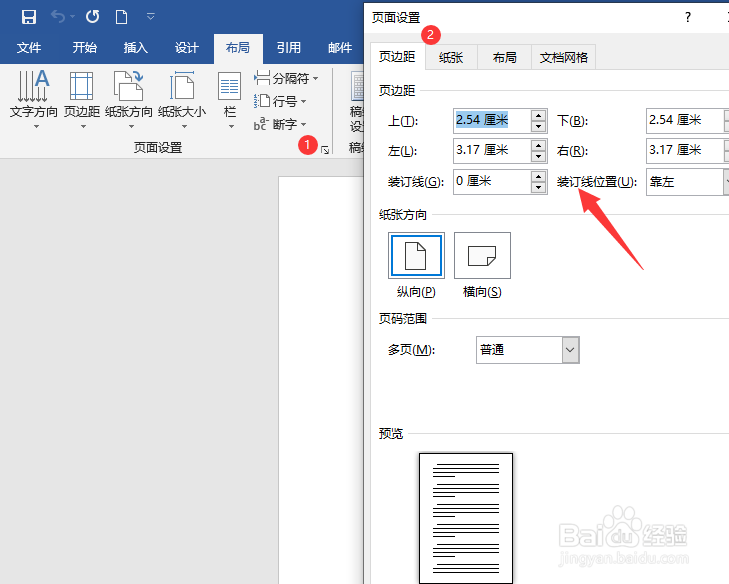Decrease the 左(L) left margin value
Image resolution: width=729 pixels, height=584 pixels.
coord(538,157)
